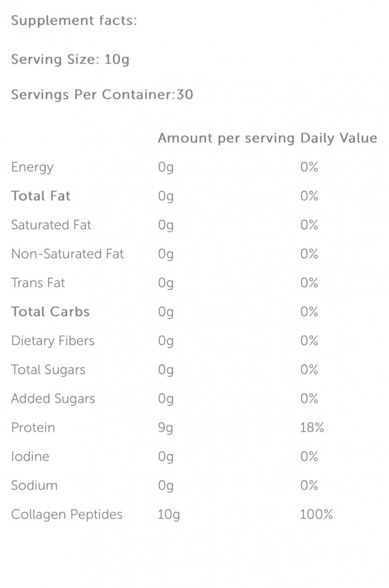Click the 18% daily value for Protein
Image resolution: width=389 pixels, height=588 pixels.
[x=312, y=427]
